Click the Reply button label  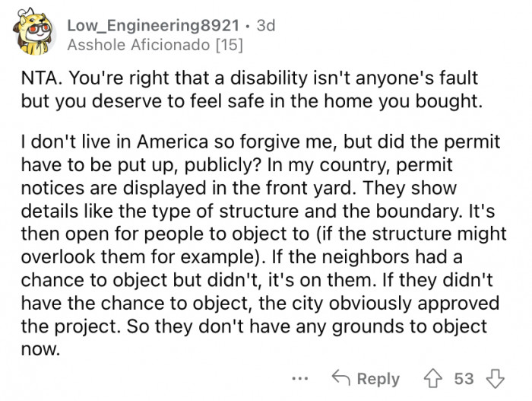pos(378,378)
